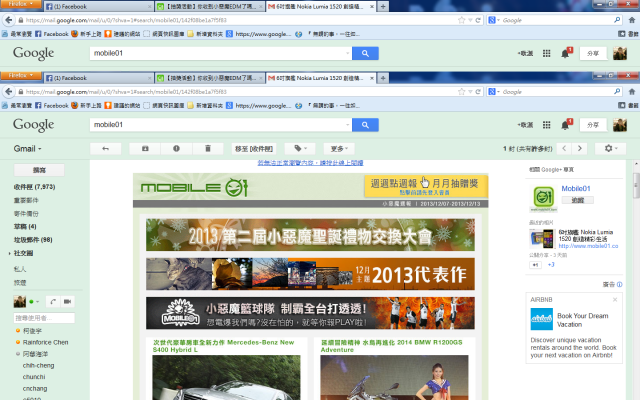
Task: Switch to Facebook tab in lower Firefox window
Action: [x=98, y=78]
